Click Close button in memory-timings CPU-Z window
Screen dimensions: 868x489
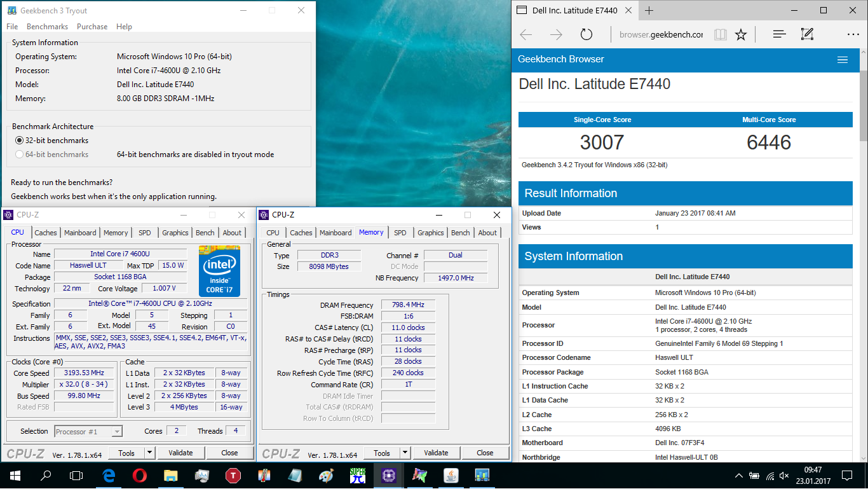click(x=485, y=453)
